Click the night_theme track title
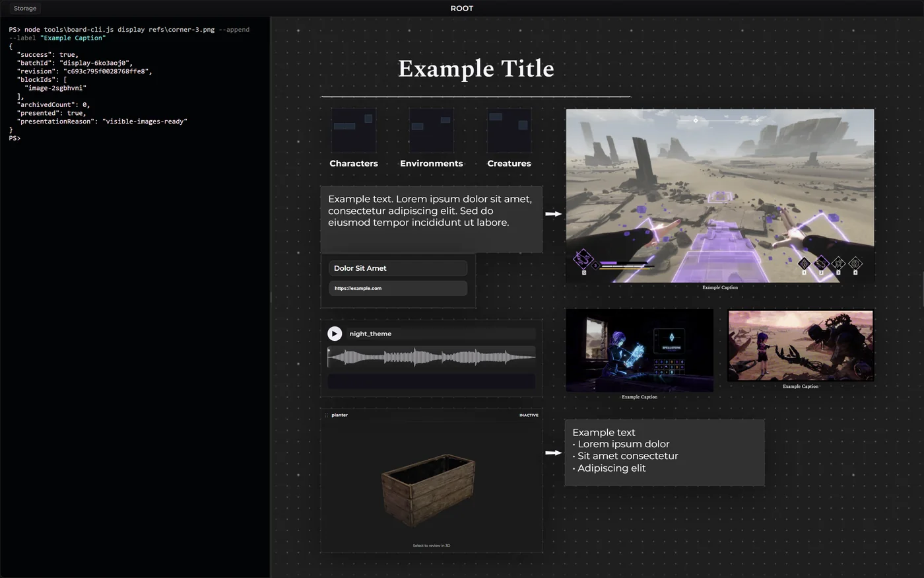Image resolution: width=924 pixels, height=578 pixels. 370,334
